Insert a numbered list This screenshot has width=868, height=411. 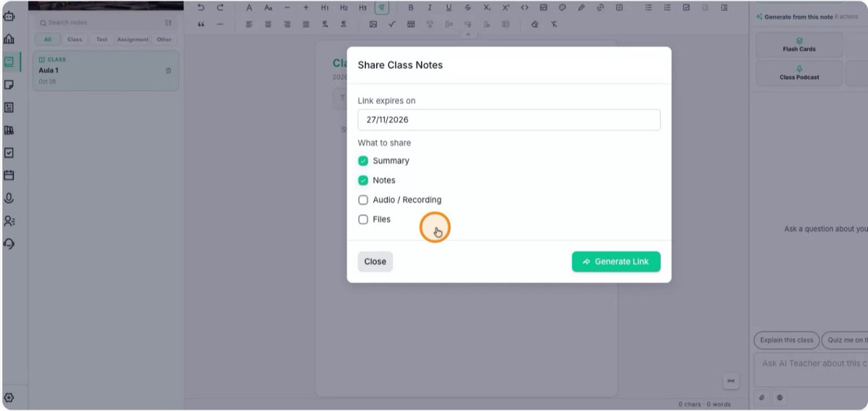667,7
